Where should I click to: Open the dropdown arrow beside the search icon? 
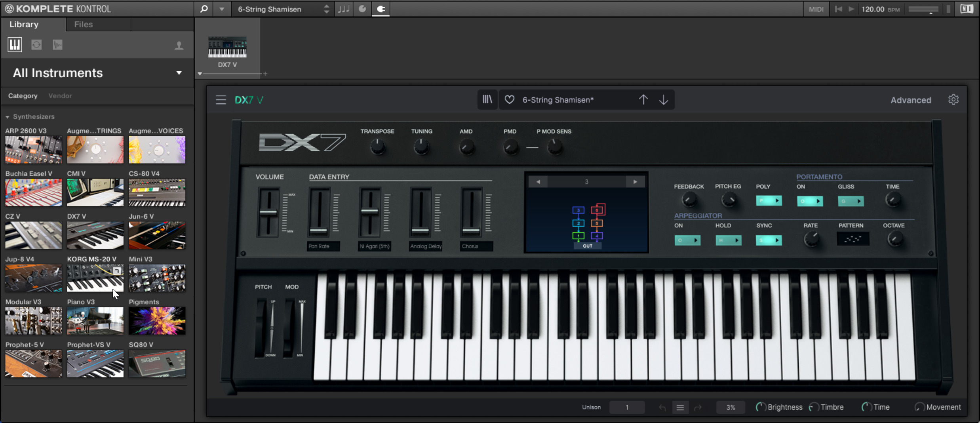[222, 9]
